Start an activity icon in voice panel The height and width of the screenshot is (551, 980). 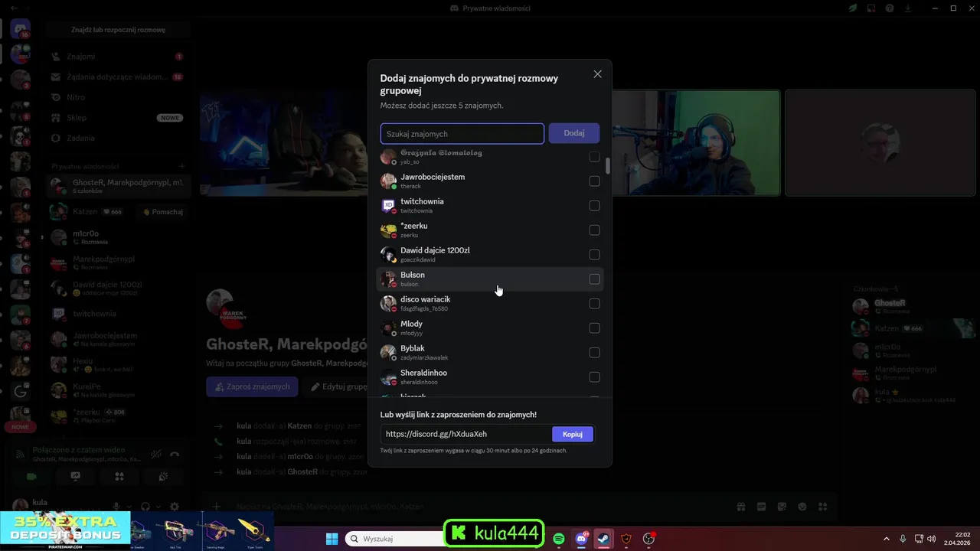tap(119, 476)
